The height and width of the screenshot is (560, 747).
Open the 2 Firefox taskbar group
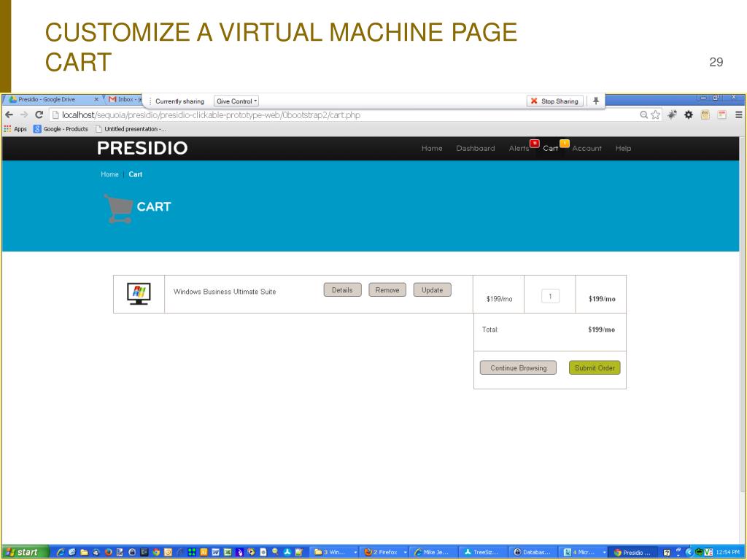(x=385, y=553)
